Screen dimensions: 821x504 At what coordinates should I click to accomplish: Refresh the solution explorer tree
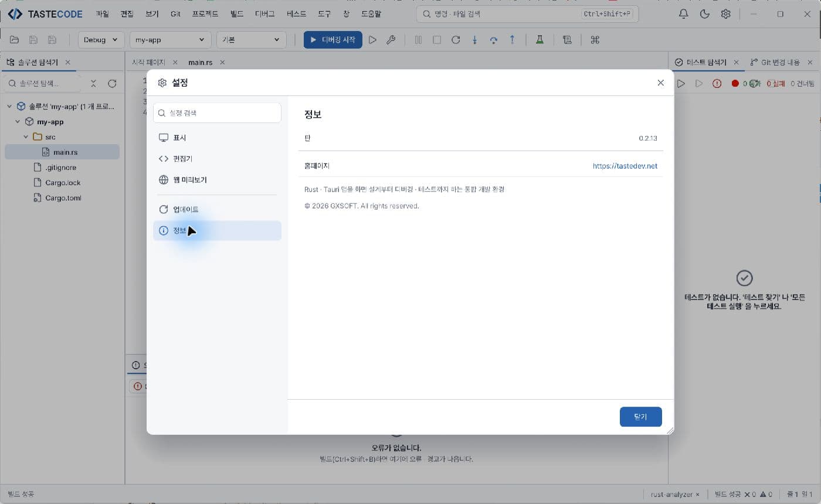pyautogui.click(x=112, y=84)
